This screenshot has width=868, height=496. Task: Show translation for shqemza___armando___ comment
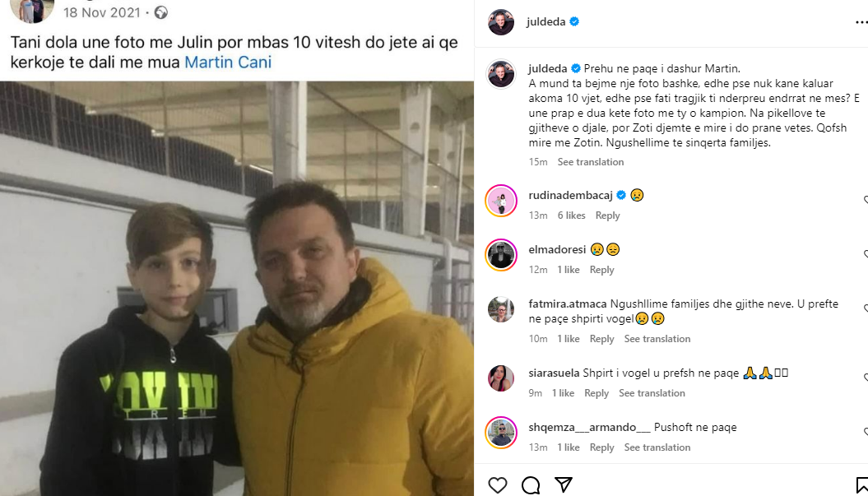point(657,447)
